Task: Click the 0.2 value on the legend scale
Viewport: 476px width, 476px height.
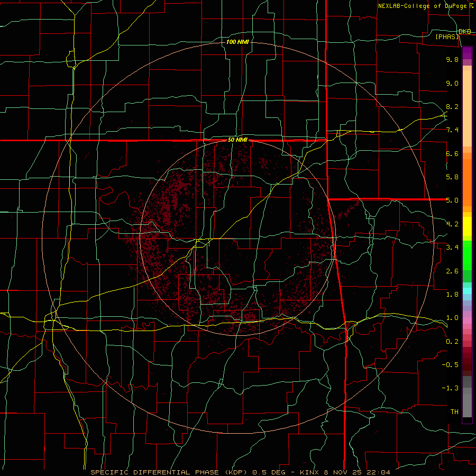Action: pyautogui.click(x=452, y=342)
